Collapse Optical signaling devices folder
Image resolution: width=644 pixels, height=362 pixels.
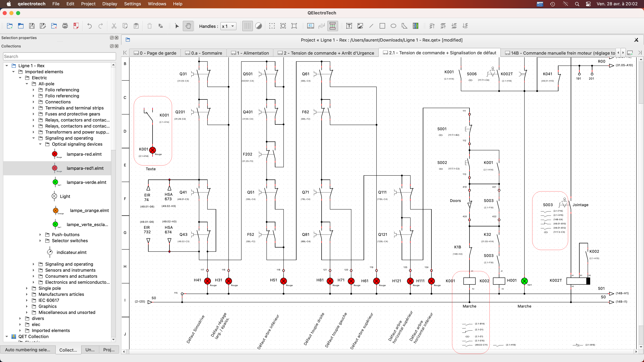40,144
